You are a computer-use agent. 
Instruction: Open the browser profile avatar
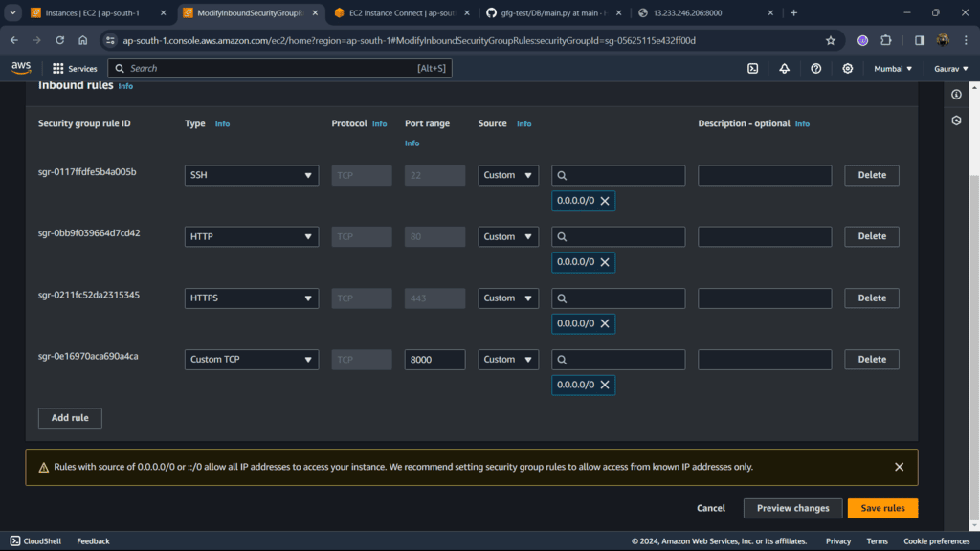pyautogui.click(x=943, y=40)
